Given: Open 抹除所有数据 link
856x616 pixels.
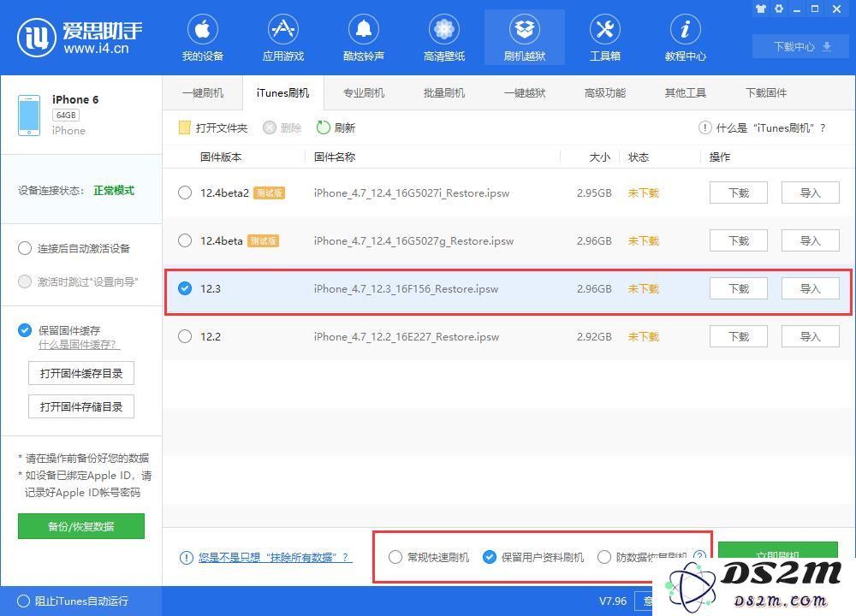Looking at the screenshot, I should [274, 557].
